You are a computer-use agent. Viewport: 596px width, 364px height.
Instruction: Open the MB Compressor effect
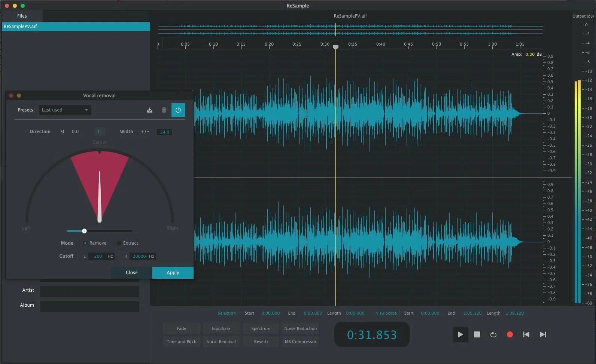[x=301, y=342]
